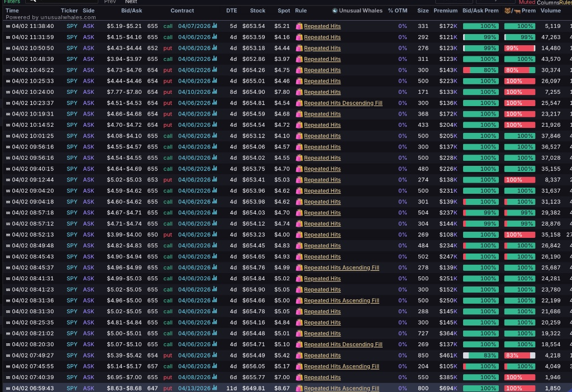Select the 727 size value

pos(423,333)
